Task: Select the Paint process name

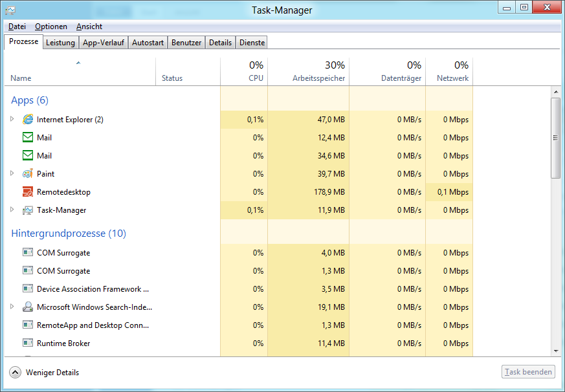Action: (45, 173)
